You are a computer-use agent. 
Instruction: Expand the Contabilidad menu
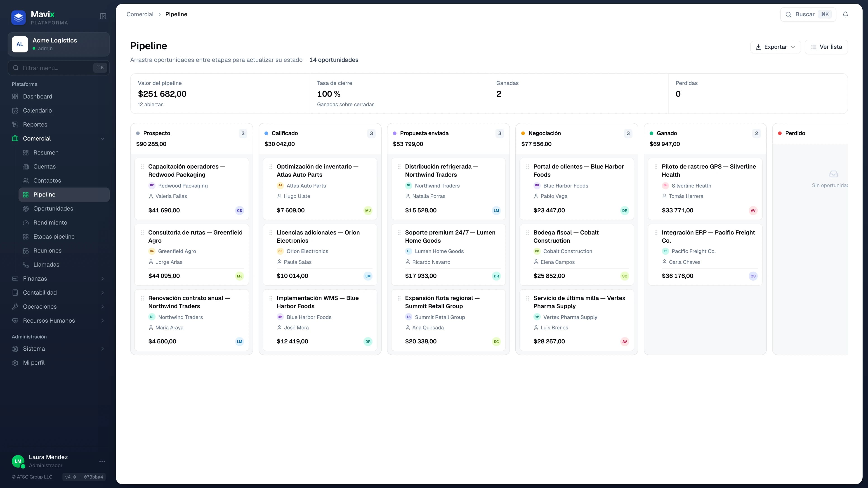59,293
